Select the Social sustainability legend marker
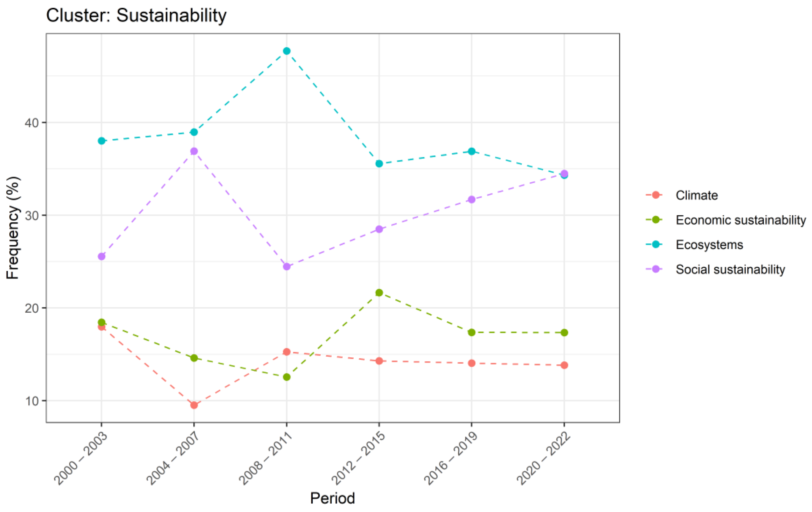 (655, 269)
